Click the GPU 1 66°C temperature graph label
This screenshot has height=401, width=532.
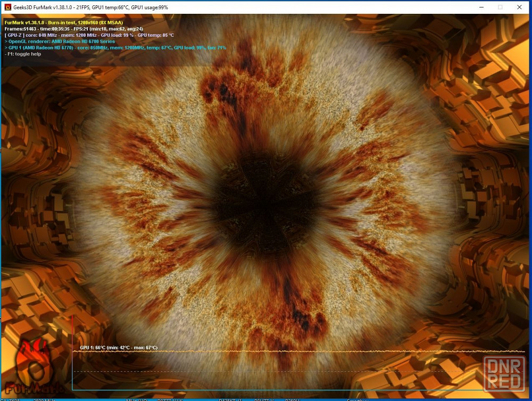tap(118, 348)
